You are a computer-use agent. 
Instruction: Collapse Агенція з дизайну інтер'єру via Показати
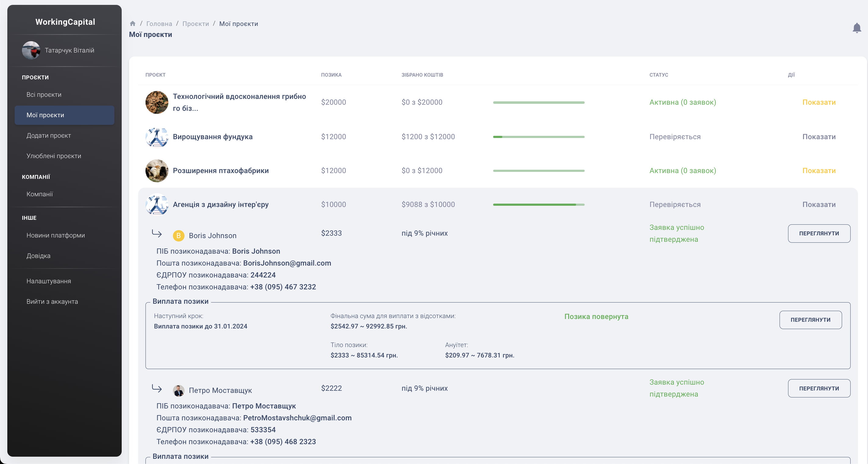[819, 204]
